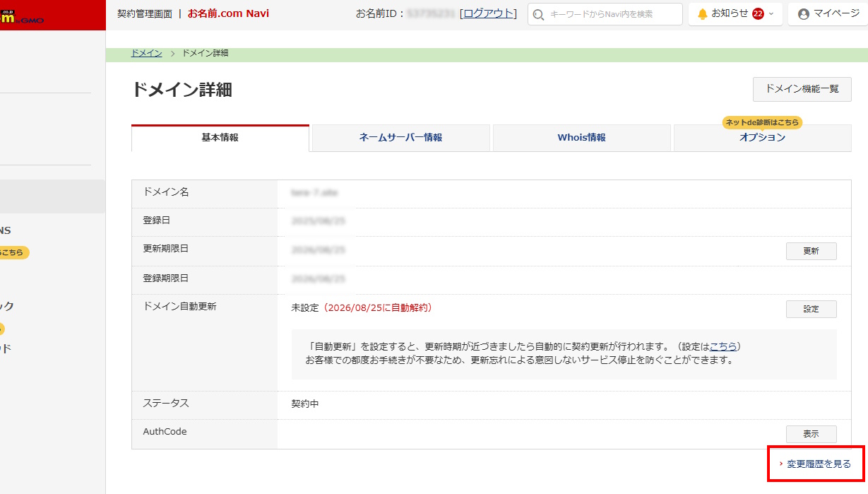The height and width of the screenshot is (494, 868).
Task: Click the ドメイン breadcrumb link
Action: point(146,53)
